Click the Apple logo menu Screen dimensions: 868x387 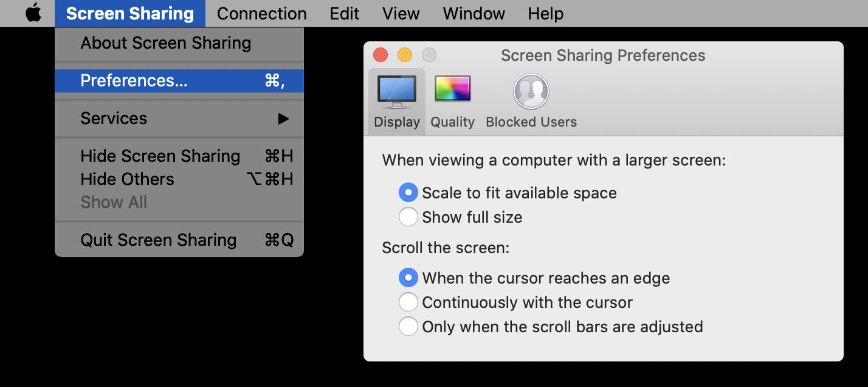(33, 13)
